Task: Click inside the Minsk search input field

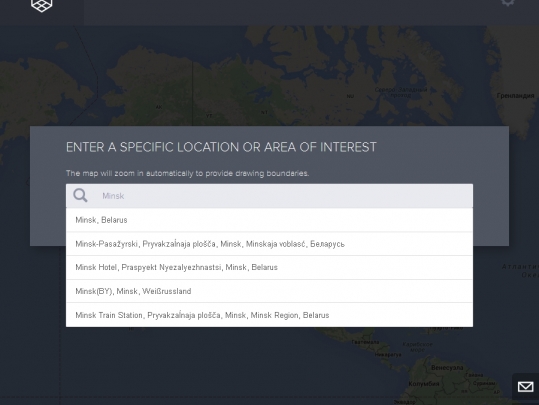Action: pos(269,196)
